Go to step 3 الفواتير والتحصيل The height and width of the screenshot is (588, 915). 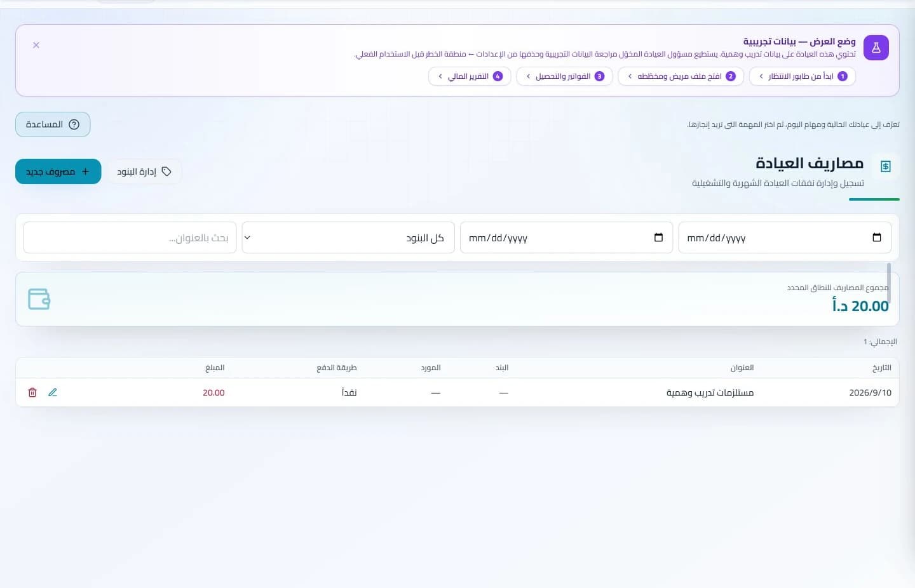tap(564, 76)
